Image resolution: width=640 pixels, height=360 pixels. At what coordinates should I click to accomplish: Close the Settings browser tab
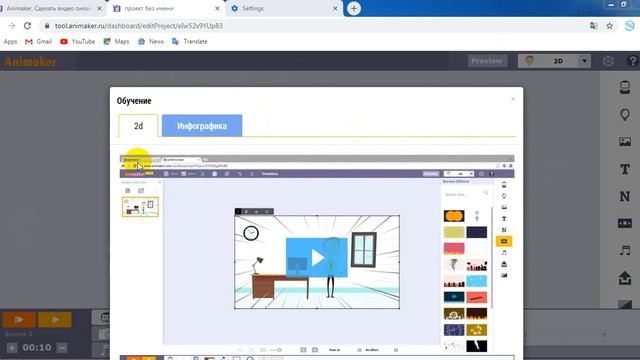tap(335, 8)
